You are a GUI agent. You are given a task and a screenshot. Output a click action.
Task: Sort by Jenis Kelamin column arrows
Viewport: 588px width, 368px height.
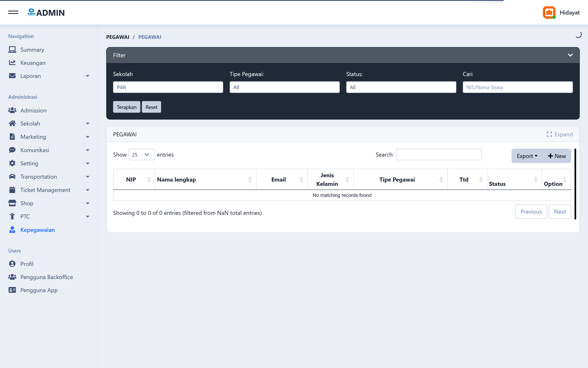coord(347,180)
